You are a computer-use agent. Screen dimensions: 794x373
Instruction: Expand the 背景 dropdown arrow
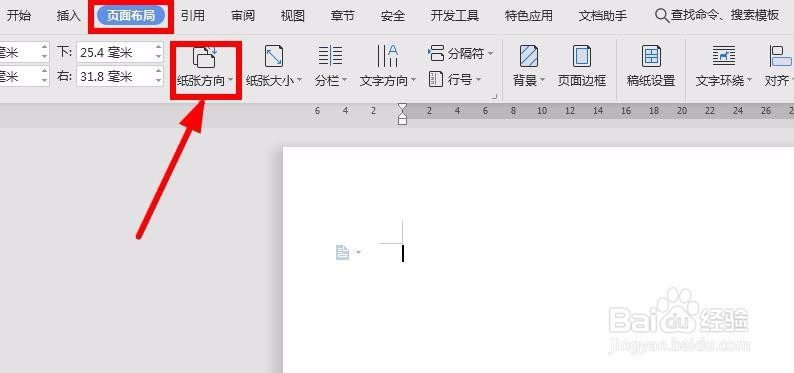[542, 80]
